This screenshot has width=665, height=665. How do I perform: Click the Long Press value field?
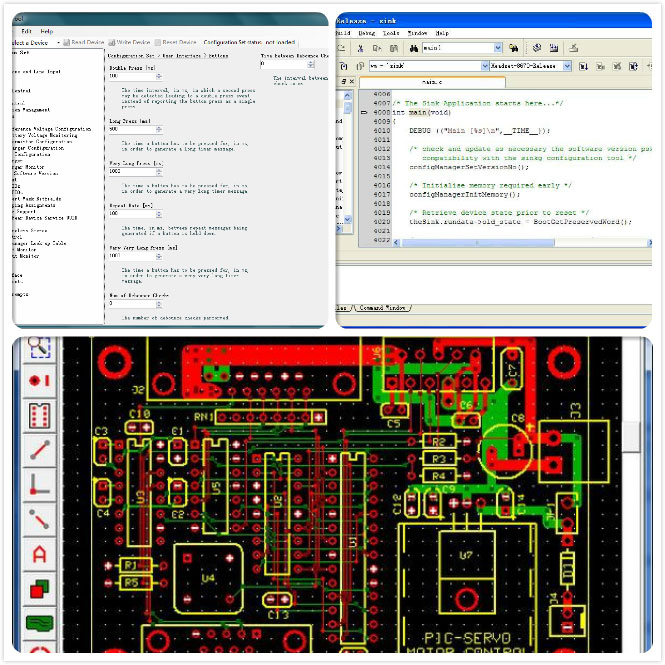(x=126, y=129)
